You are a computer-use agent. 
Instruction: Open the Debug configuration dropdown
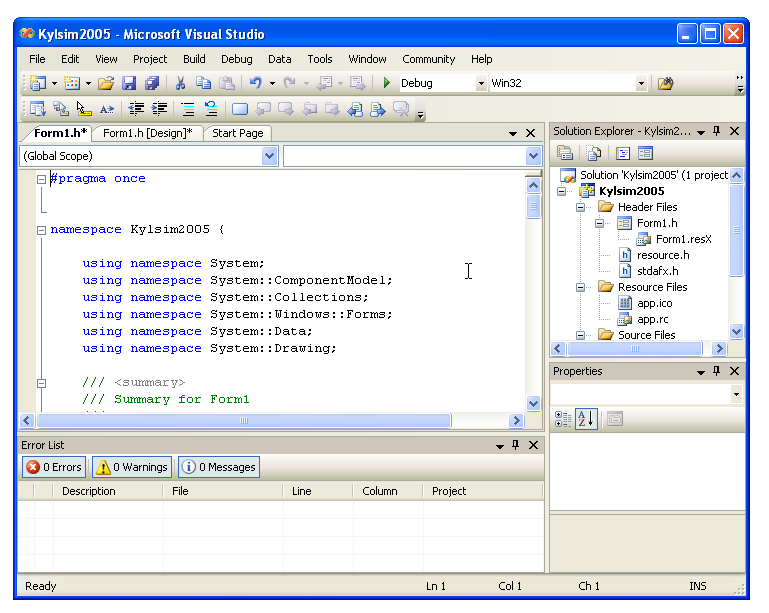[x=481, y=83]
